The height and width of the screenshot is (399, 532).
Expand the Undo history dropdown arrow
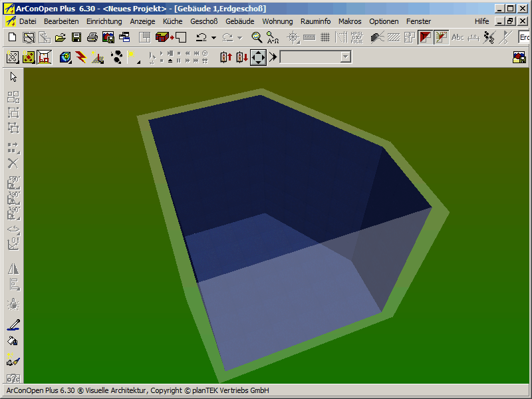pos(213,38)
